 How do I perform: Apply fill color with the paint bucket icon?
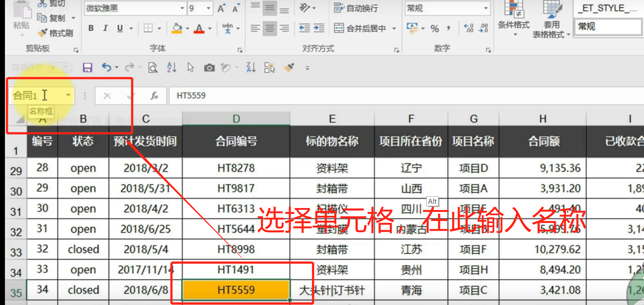(x=177, y=27)
